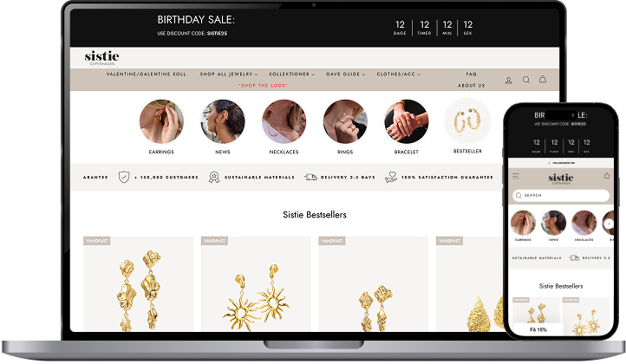Viewport: 626px width, 364px height.
Task: Open the Valentine/Galentine Koll. menu item
Action: pyautogui.click(x=147, y=75)
